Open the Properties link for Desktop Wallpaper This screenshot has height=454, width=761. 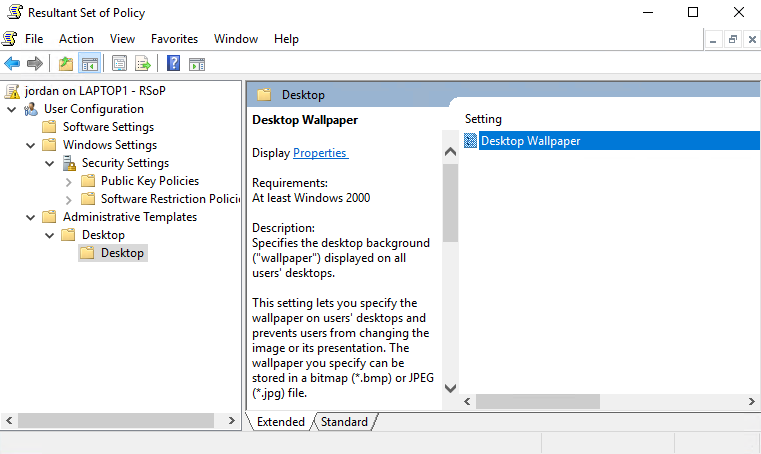(319, 153)
